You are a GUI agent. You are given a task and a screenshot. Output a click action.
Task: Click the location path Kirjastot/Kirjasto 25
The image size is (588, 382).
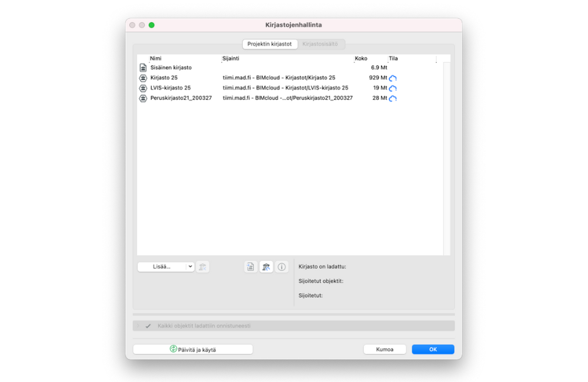coord(279,78)
